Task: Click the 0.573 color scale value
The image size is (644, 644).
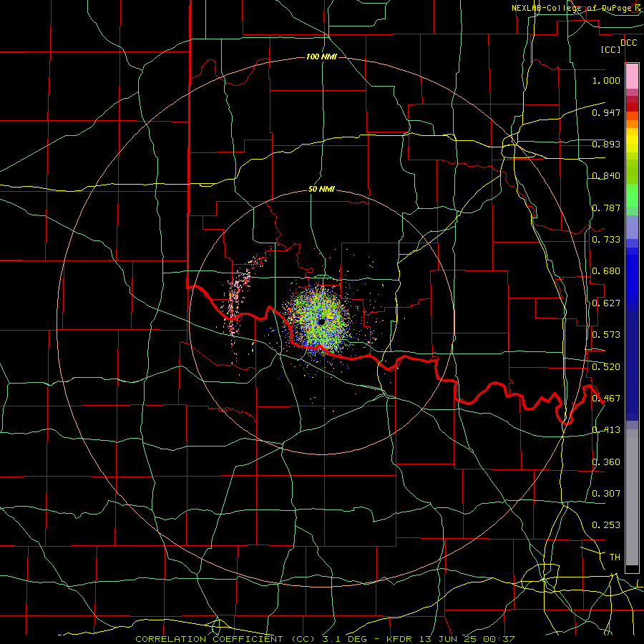Action: point(606,335)
